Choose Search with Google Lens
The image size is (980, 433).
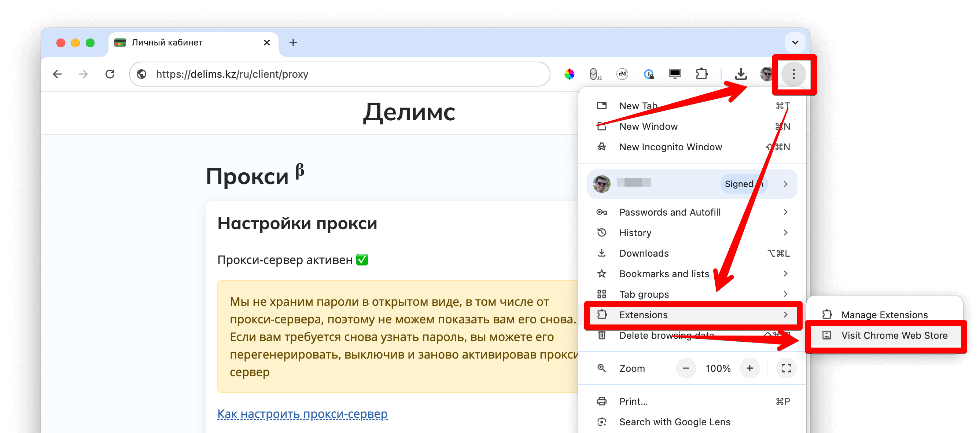pyautogui.click(x=692, y=422)
